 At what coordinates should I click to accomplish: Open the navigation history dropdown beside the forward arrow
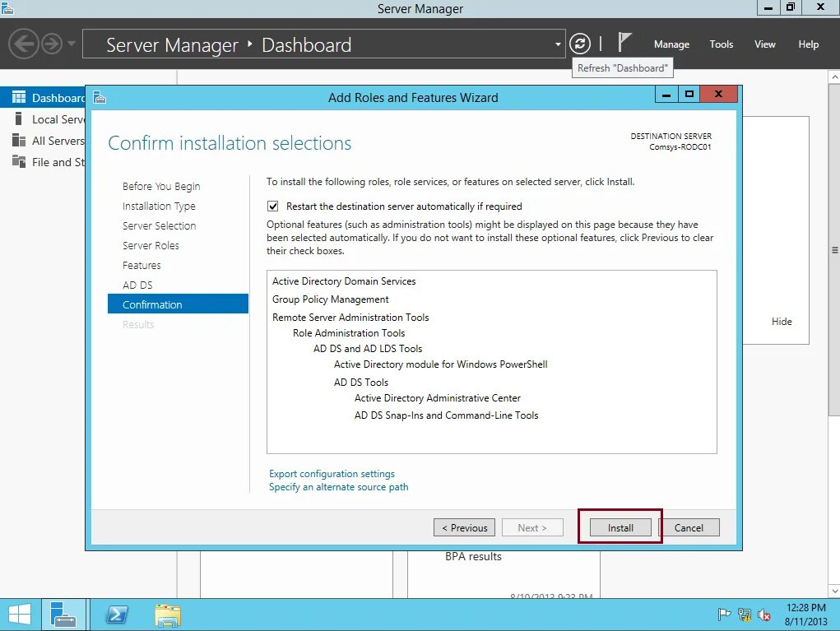[72, 44]
